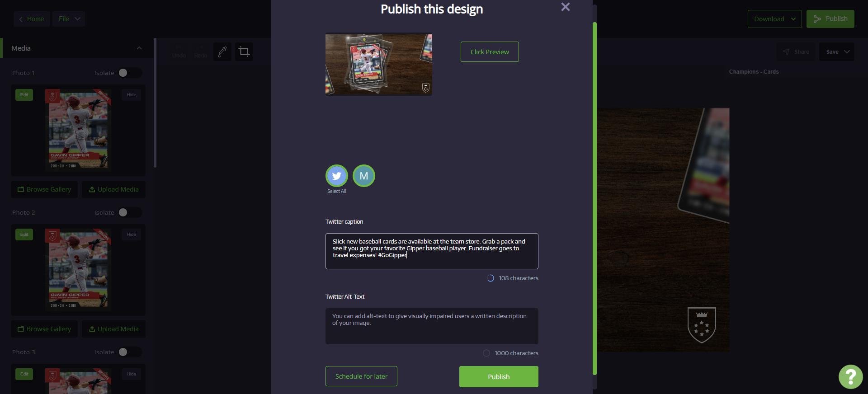The width and height of the screenshot is (868, 394).
Task: Select the M account avatar
Action: 364,176
